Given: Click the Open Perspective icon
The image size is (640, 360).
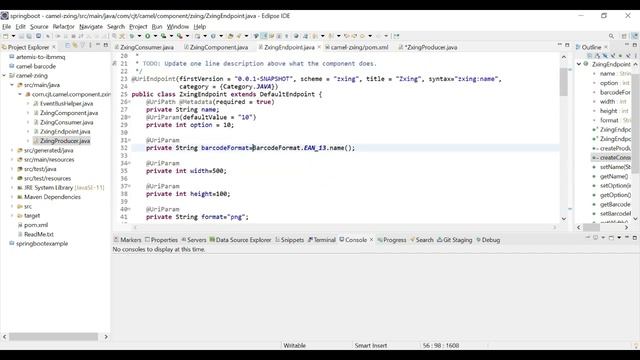Looking at the screenshot, I should pyautogui.click(x=624, y=36).
